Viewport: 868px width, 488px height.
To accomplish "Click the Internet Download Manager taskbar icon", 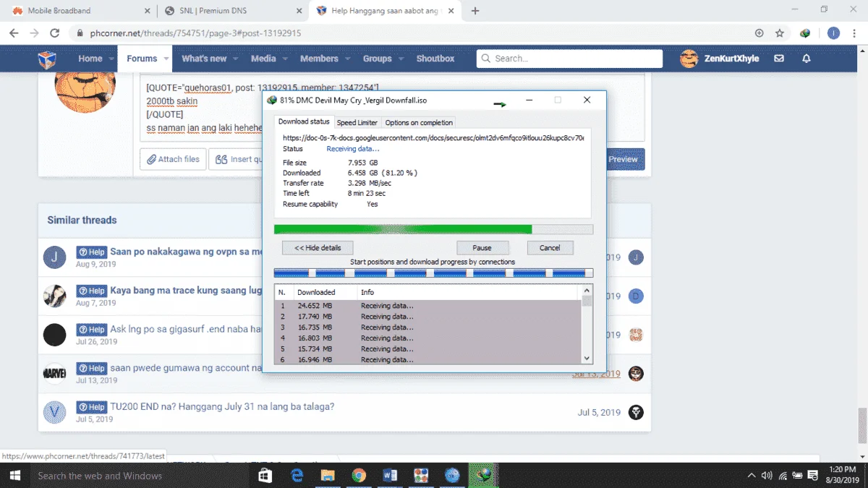I will [484, 476].
